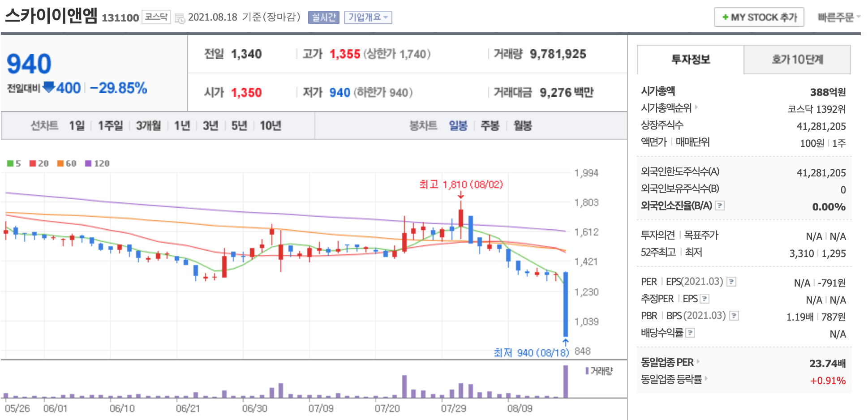
Task: Click the help icon next to 배당수익률
Action: [690, 333]
